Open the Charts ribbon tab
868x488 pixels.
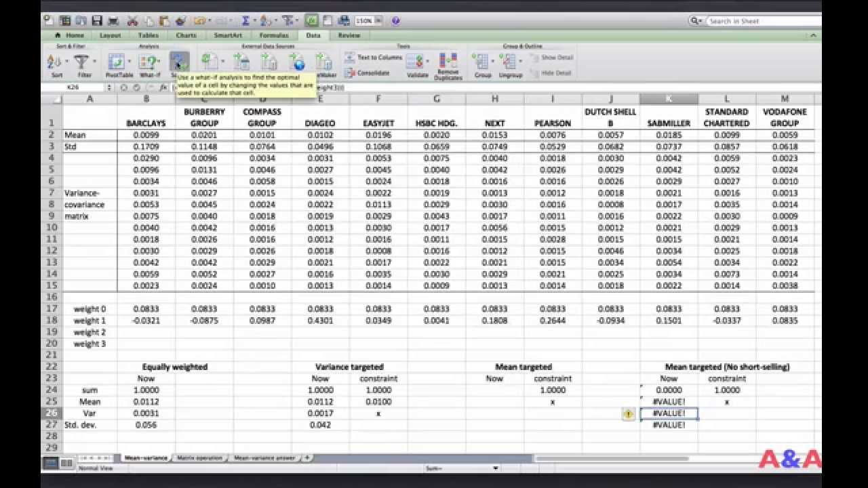(186, 35)
